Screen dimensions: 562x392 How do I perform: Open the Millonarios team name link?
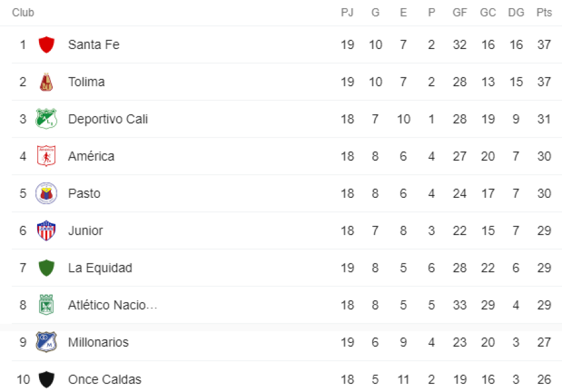click(99, 342)
